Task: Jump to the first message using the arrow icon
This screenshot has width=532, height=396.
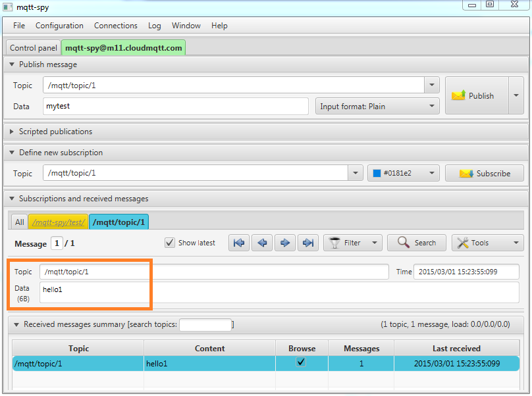Action: 238,243
